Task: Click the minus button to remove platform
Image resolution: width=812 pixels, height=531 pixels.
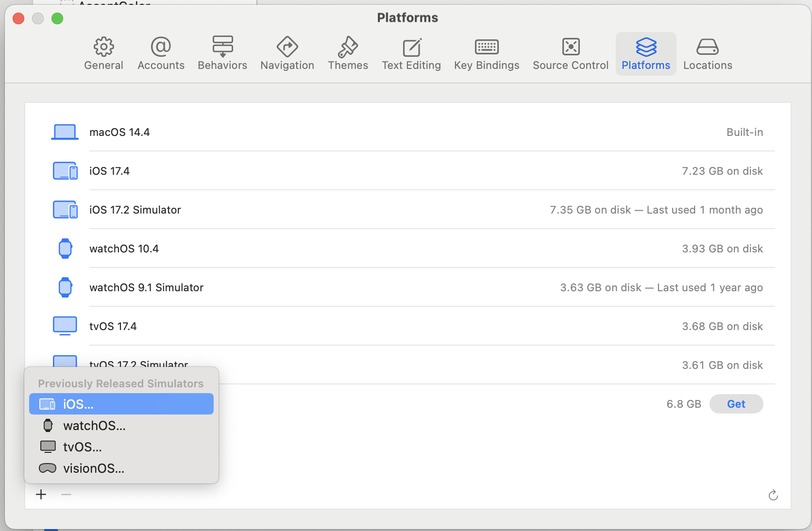Action: (67, 495)
